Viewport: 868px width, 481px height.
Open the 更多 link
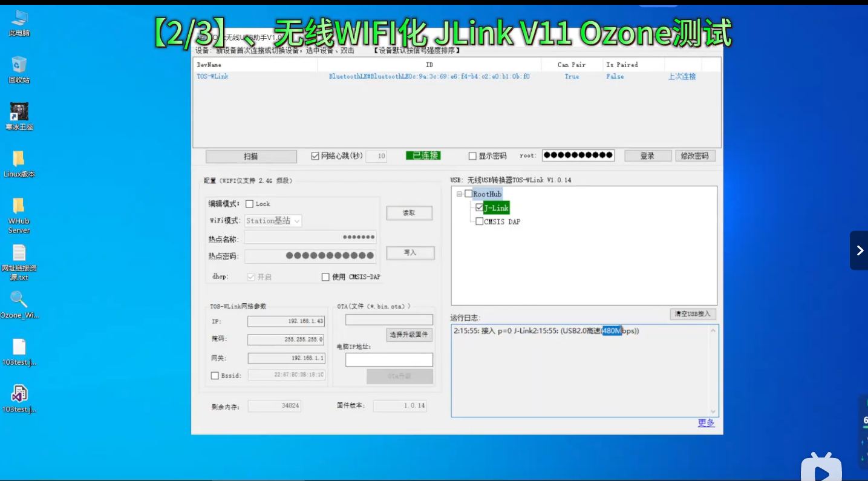point(706,423)
